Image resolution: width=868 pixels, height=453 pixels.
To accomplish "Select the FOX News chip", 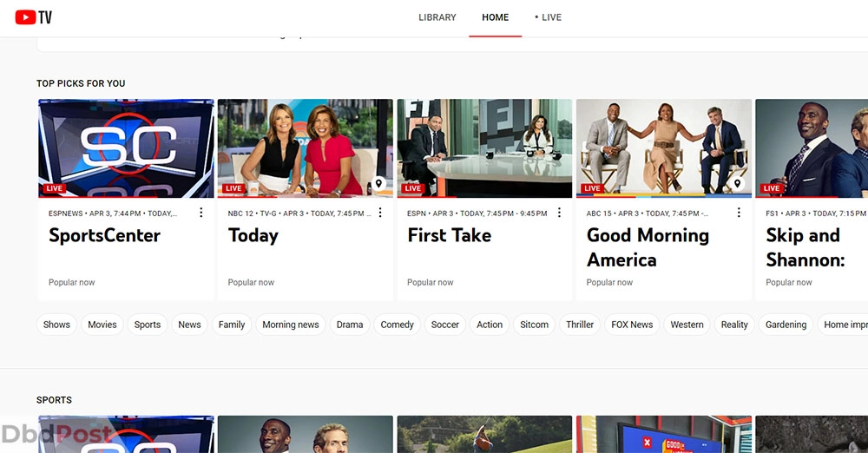I will (632, 325).
